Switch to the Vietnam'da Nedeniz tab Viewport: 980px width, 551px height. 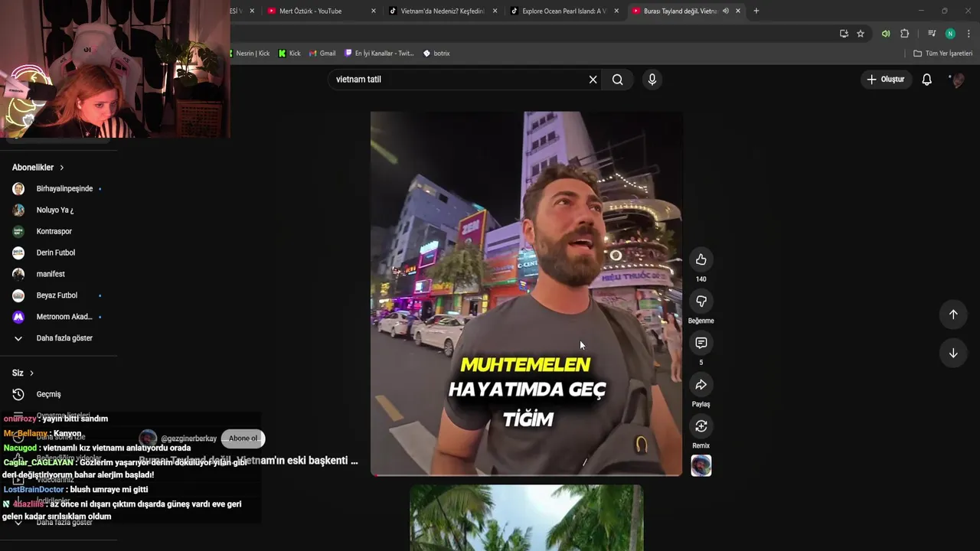point(443,11)
